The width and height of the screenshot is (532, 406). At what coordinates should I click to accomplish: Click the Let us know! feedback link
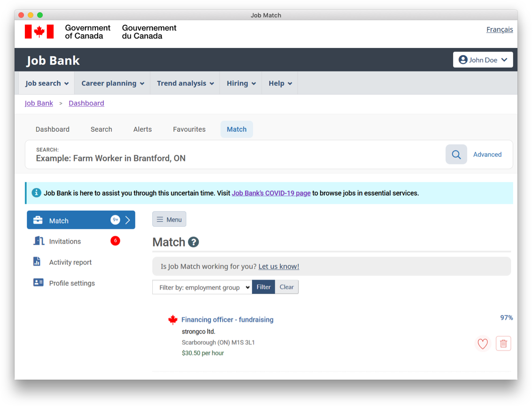pos(279,266)
